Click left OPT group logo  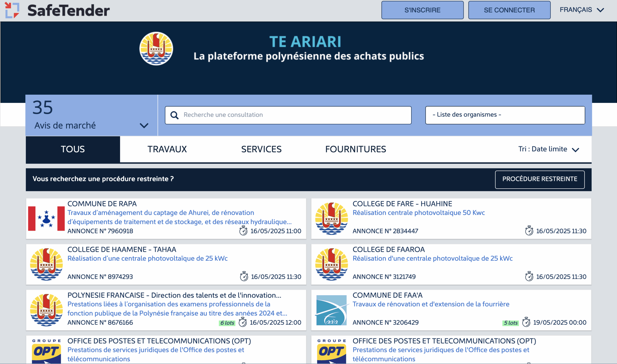[x=46, y=351]
